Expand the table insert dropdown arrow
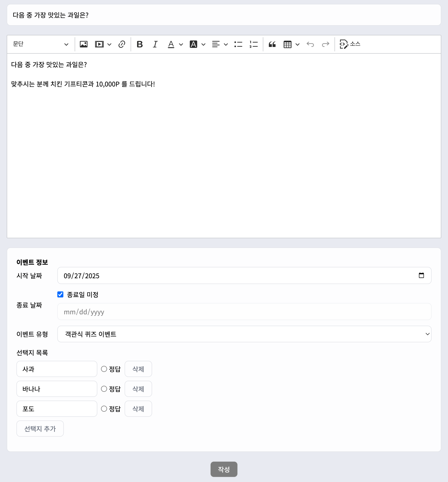The height and width of the screenshot is (482, 448). pyautogui.click(x=298, y=44)
